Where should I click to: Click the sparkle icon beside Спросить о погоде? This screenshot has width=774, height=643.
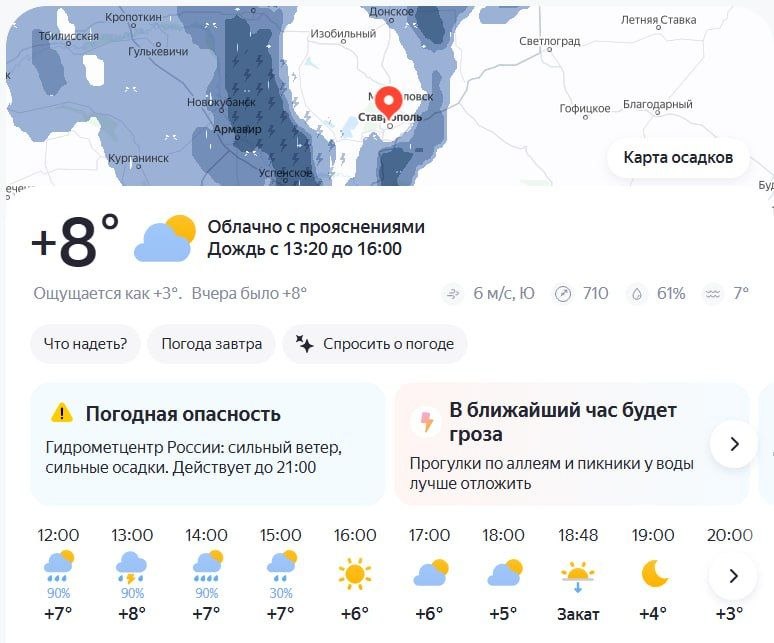tap(304, 344)
